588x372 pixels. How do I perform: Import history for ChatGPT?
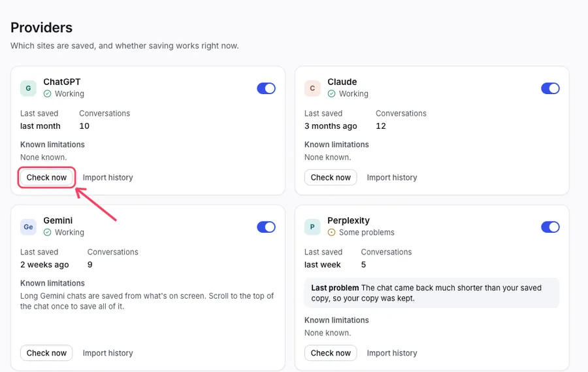coord(108,178)
